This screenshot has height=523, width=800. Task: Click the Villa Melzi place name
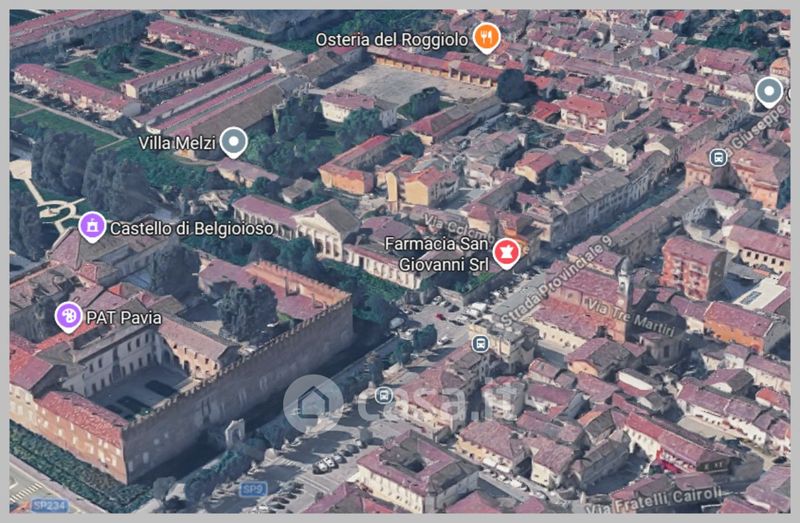(x=176, y=143)
